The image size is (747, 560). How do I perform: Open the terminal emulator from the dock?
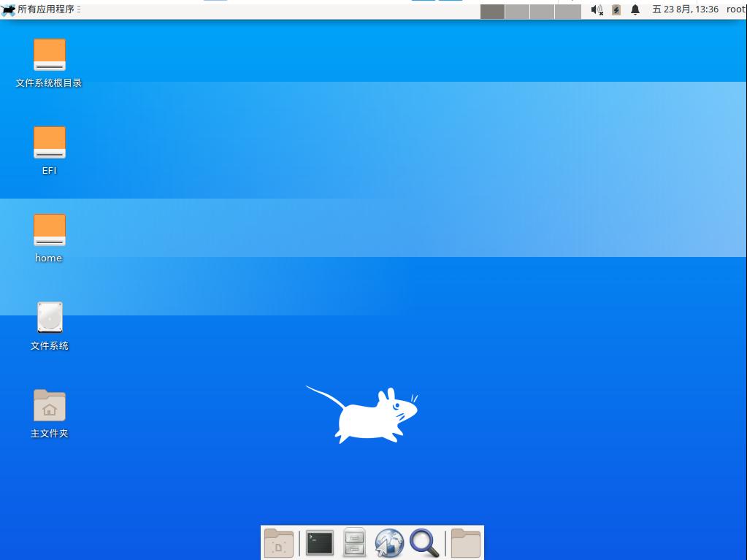pyautogui.click(x=319, y=543)
